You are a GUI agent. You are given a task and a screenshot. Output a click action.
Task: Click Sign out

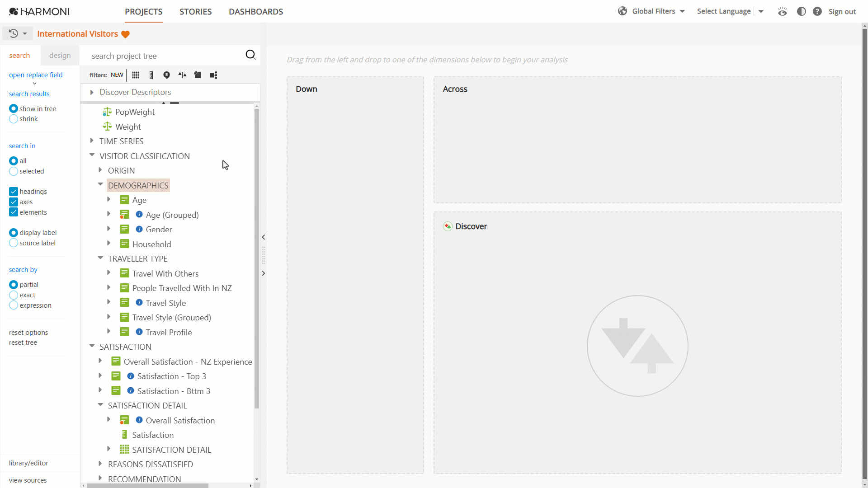[842, 12]
